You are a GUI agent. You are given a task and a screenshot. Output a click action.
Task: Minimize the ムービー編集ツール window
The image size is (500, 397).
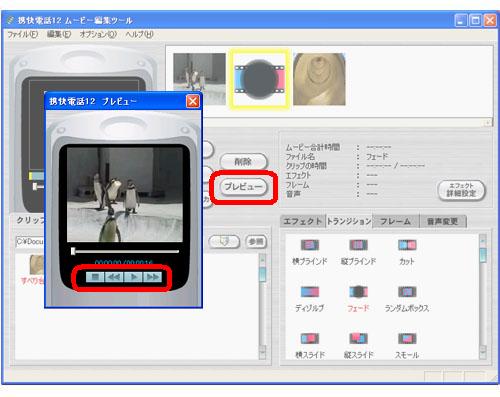pos(461,21)
